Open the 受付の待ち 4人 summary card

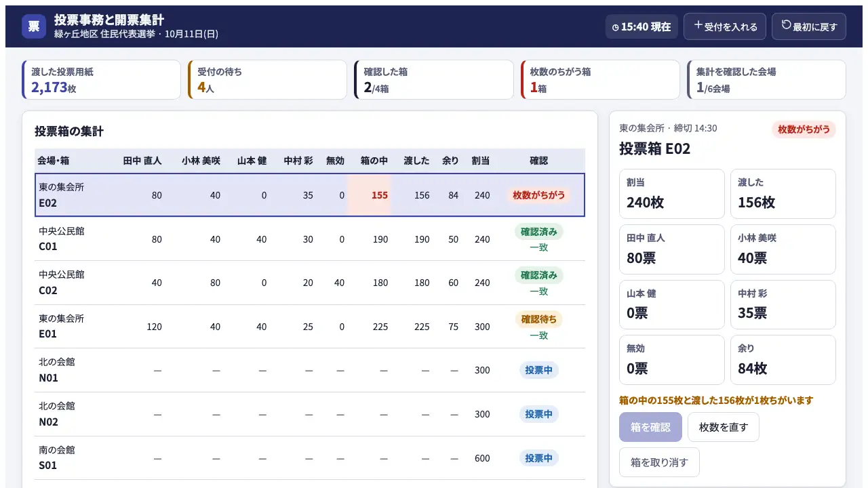(x=267, y=80)
